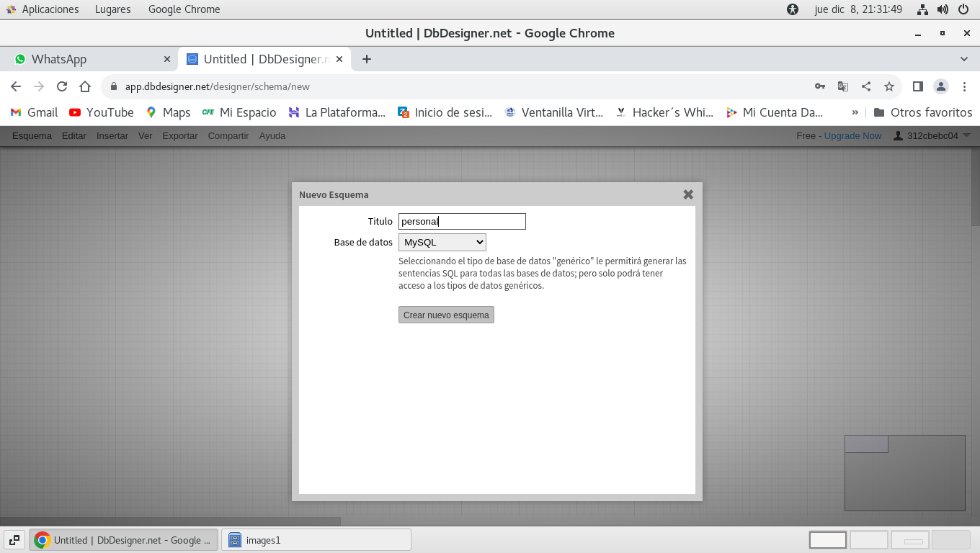
Task: Click the browser home icon
Action: point(85,86)
